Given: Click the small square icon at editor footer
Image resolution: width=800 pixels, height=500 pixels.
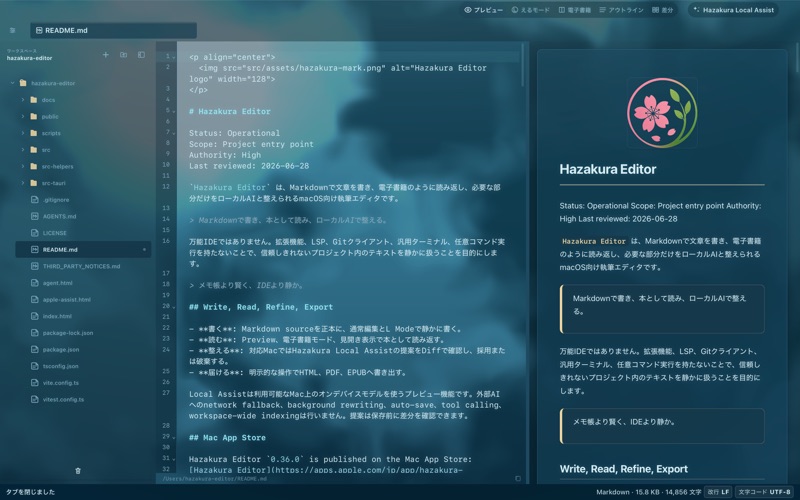Looking at the screenshot, I should (518, 479).
